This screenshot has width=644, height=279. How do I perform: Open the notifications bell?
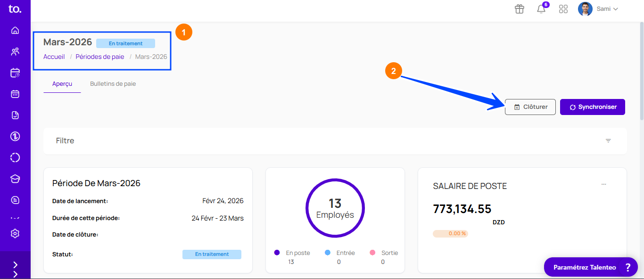541,9
